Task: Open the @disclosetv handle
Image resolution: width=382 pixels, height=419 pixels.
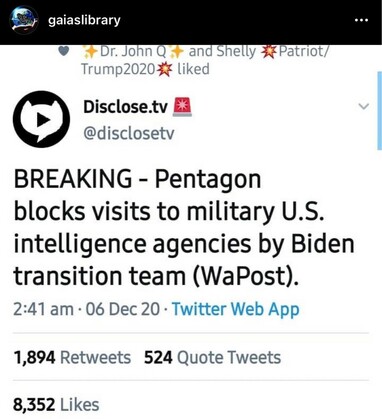Action: click(129, 133)
